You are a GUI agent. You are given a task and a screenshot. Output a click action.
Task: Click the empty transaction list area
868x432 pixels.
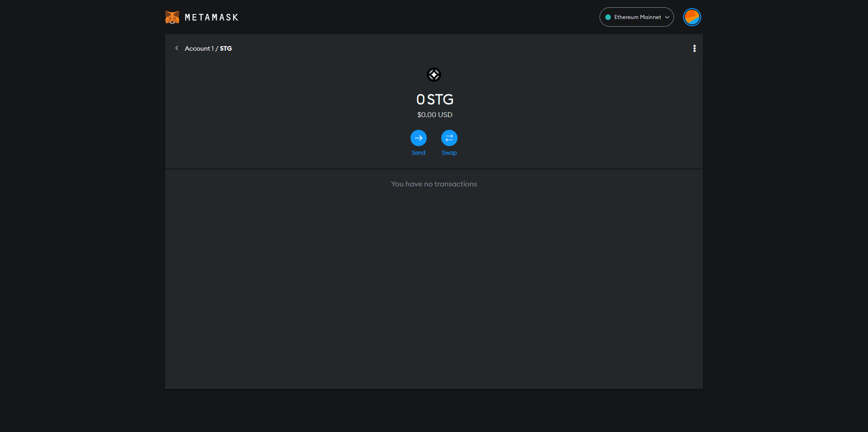pos(434,290)
